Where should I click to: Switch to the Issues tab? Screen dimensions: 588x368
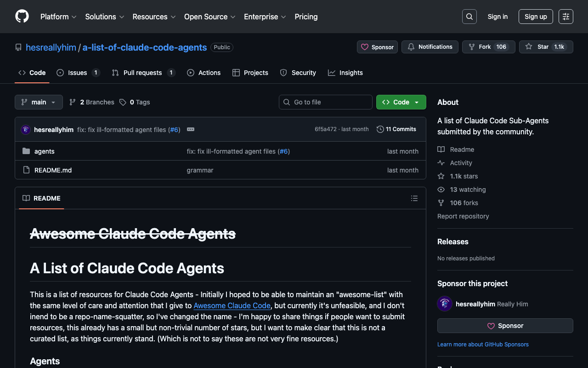coord(78,73)
